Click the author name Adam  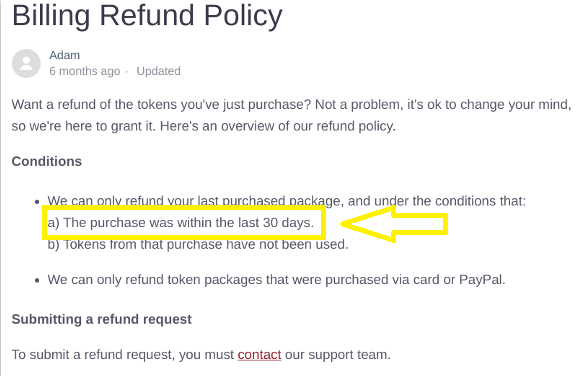[64, 55]
